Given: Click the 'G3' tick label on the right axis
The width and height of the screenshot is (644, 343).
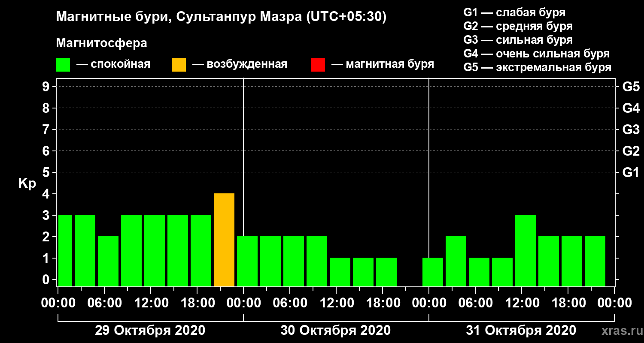Looking at the screenshot, I should click(631, 129).
